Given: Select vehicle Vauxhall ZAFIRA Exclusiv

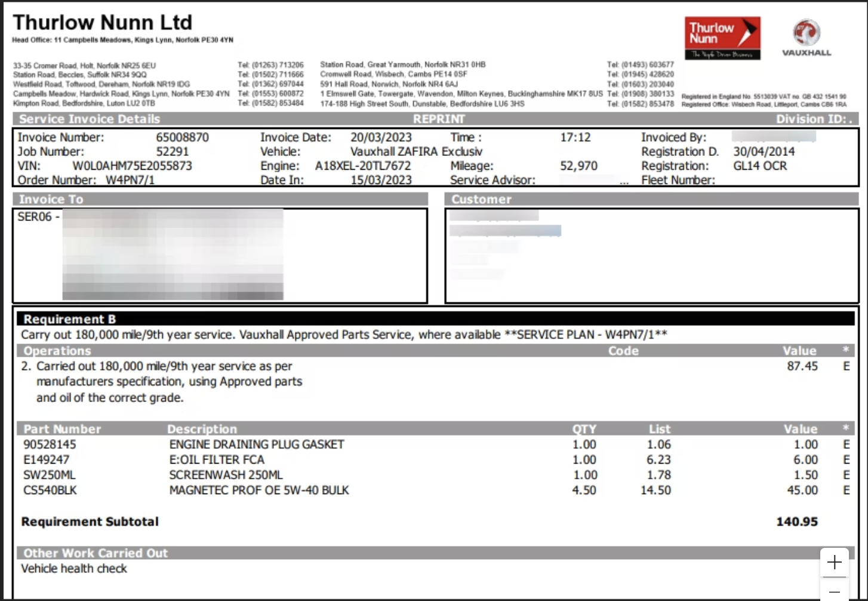Looking at the screenshot, I should (x=416, y=152).
